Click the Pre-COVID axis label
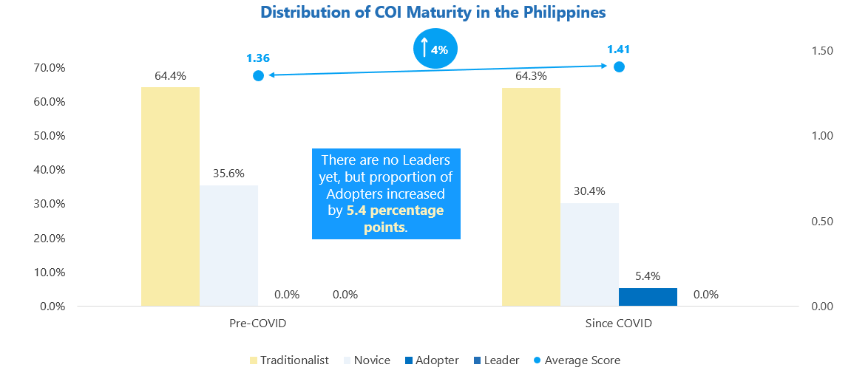The height and width of the screenshot is (373, 868). [257, 324]
